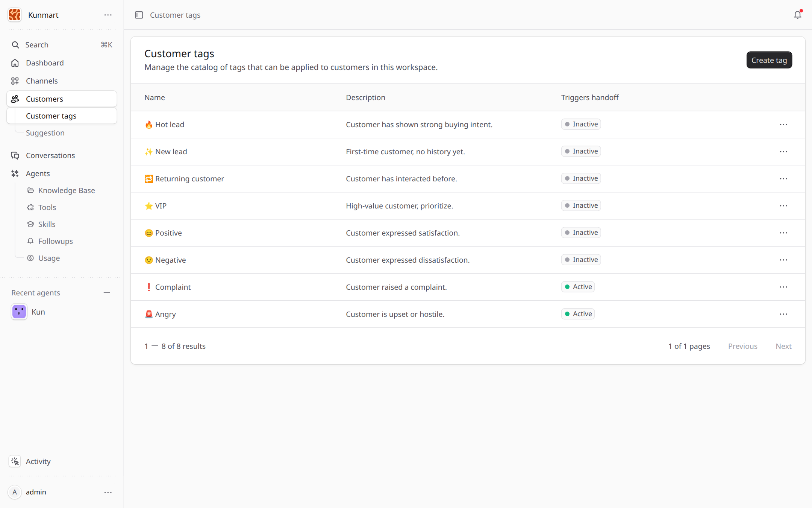The height and width of the screenshot is (508, 812).
Task: Click the Inactive badge for VIP
Action: 581,205
